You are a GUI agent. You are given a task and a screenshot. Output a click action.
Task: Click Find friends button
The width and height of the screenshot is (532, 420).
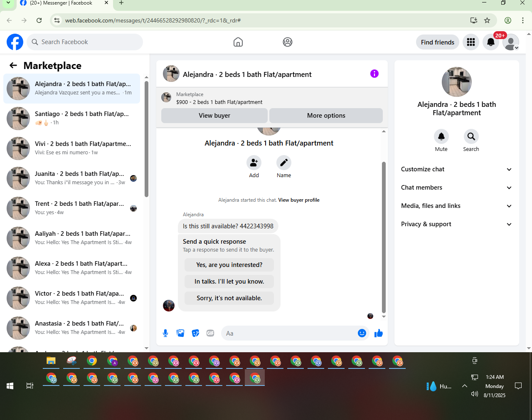tap(438, 42)
